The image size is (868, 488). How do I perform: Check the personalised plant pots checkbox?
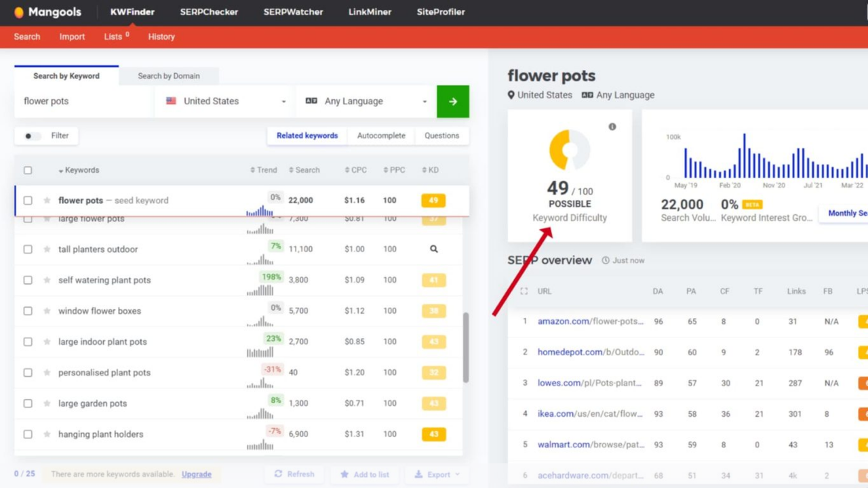point(28,373)
